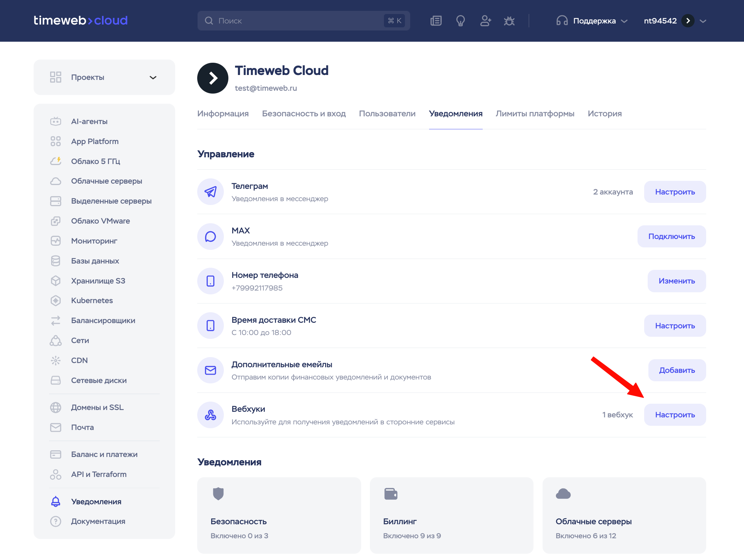744x560 pixels.
Task: Go to the databases section (Базы данных)
Action: (x=95, y=261)
